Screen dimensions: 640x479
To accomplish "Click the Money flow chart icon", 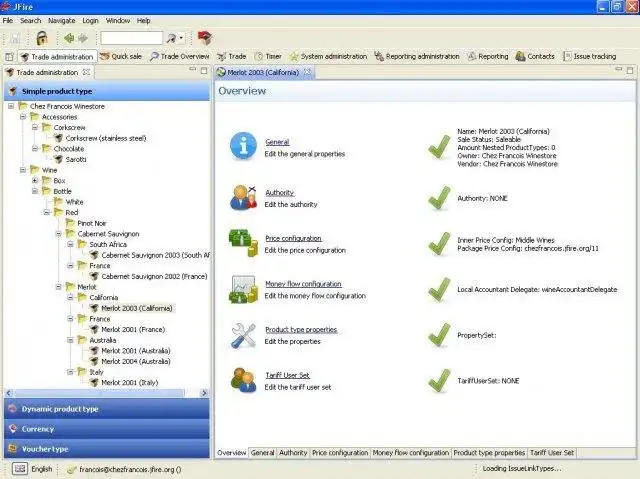I will click(243, 289).
